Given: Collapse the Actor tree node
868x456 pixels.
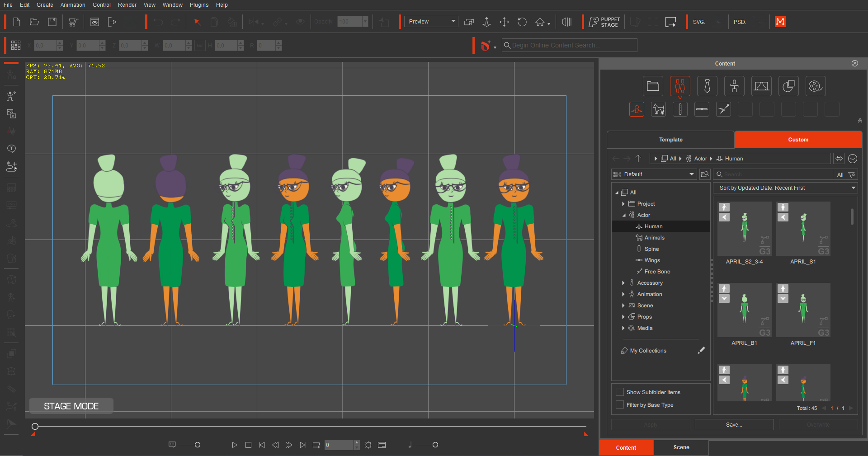Looking at the screenshot, I should (x=624, y=215).
